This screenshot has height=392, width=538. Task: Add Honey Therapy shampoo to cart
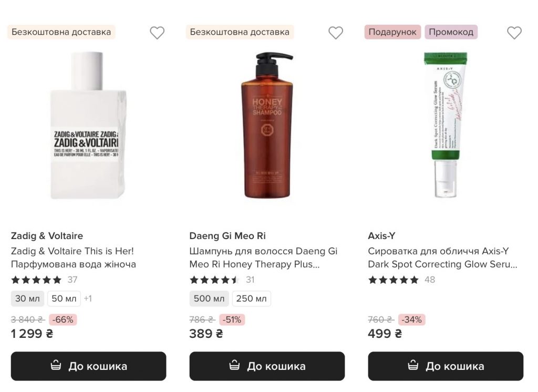267,366
